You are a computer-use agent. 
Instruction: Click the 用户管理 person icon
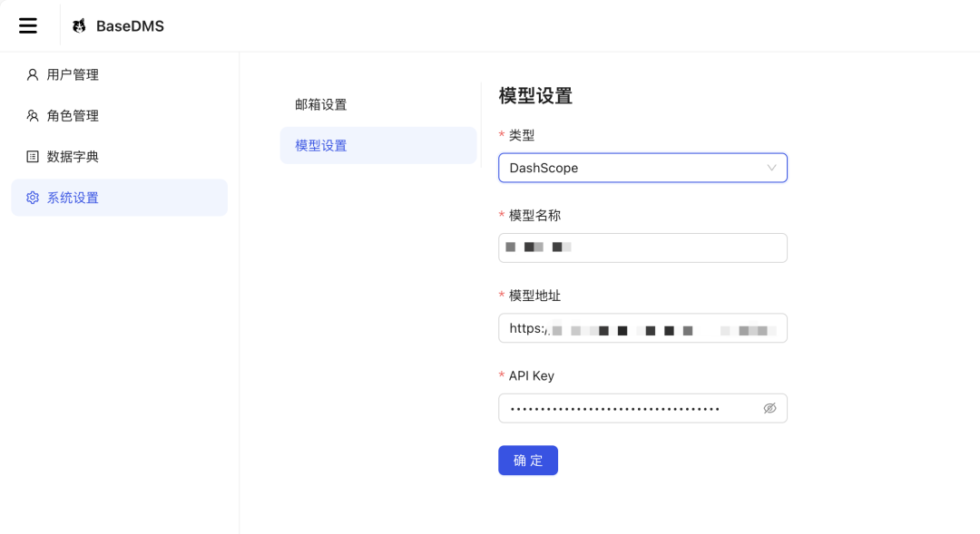coord(33,75)
